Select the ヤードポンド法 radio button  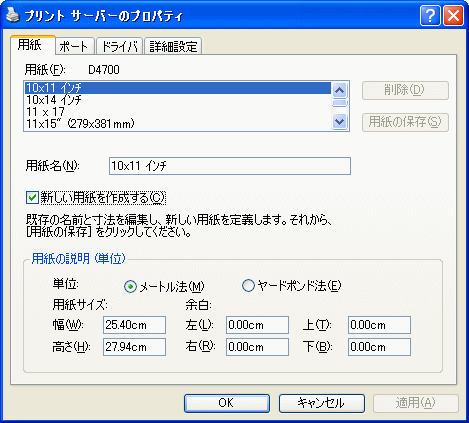point(248,286)
